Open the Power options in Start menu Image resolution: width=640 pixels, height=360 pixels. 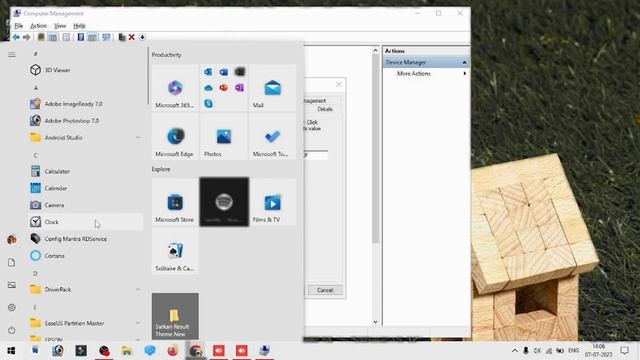click(x=11, y=330)
